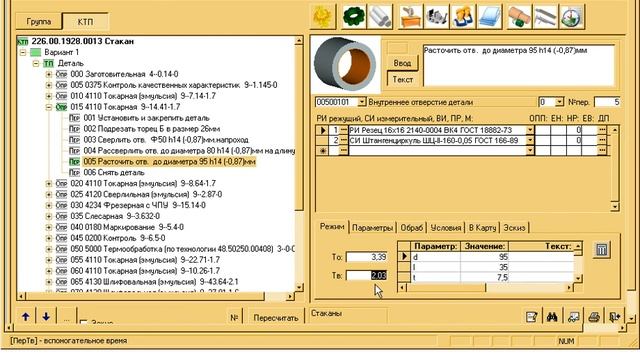
Task: Click the wooden log with green cap icon
Action: click(519, 17)
